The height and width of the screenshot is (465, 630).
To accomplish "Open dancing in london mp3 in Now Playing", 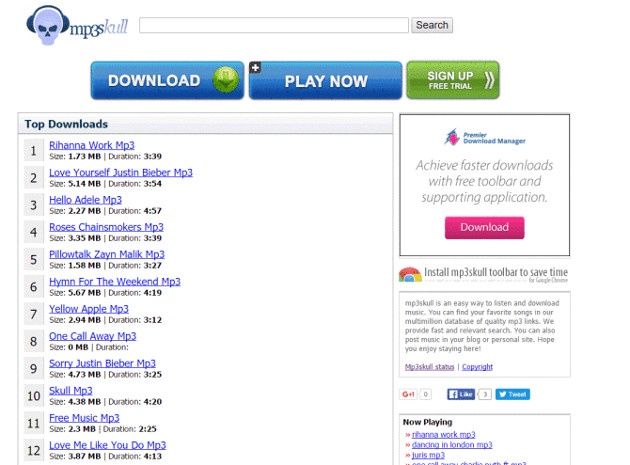I will tap(452, 445).
